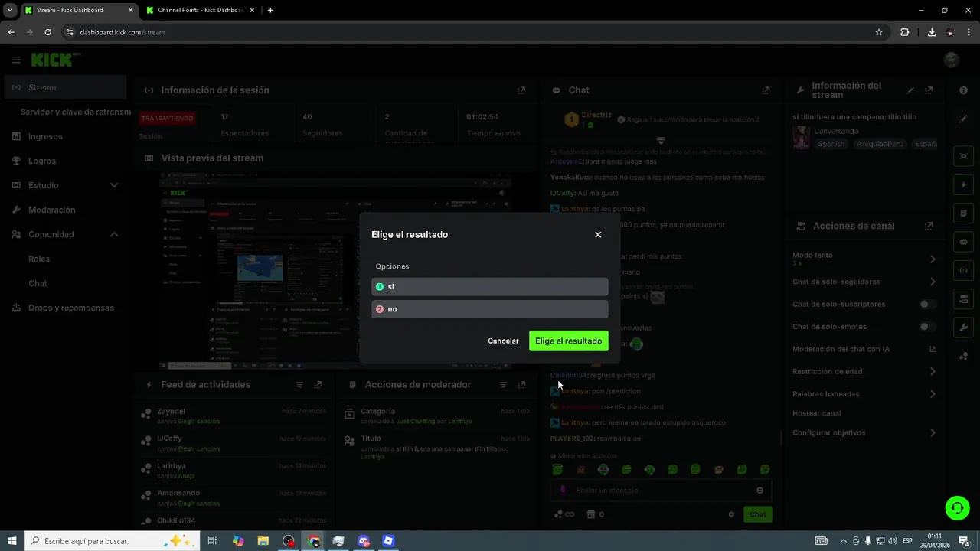
Task: Send message with green Chat button
Action: [x=757, y=514]
